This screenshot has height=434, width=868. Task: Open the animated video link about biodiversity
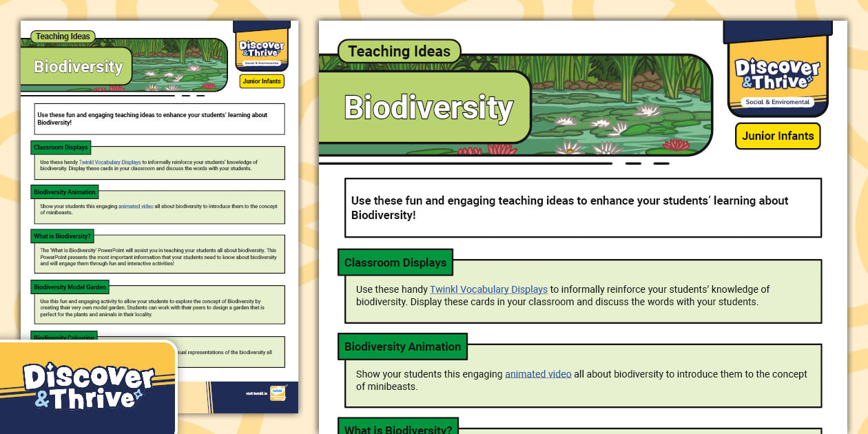pyautogui.click(x=538, y=374)
